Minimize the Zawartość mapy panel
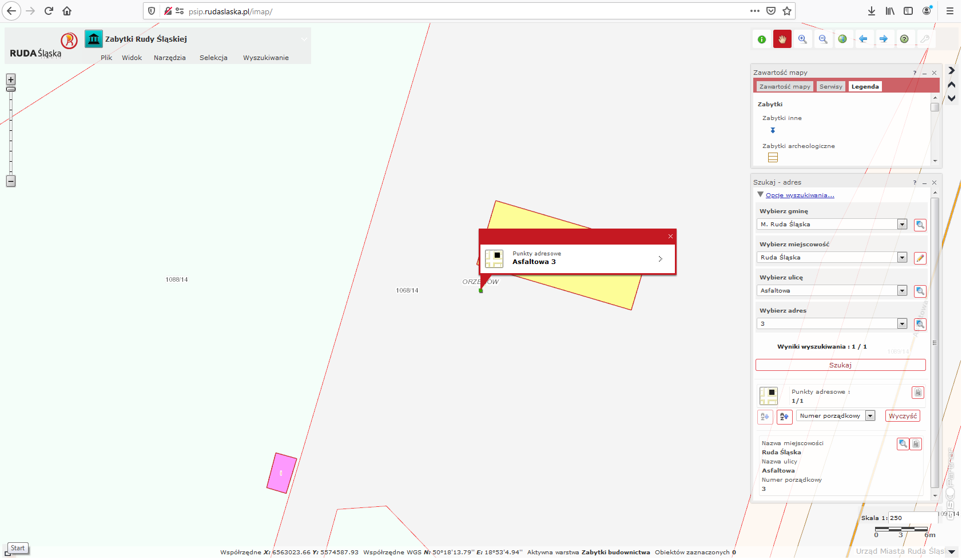This screenshot has width=962, height=560. 924,73
